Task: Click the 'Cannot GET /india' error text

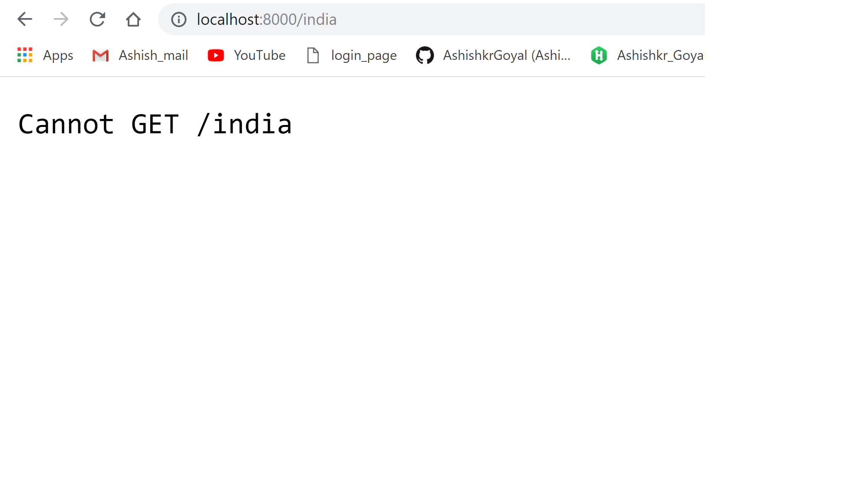Action: 155,124
